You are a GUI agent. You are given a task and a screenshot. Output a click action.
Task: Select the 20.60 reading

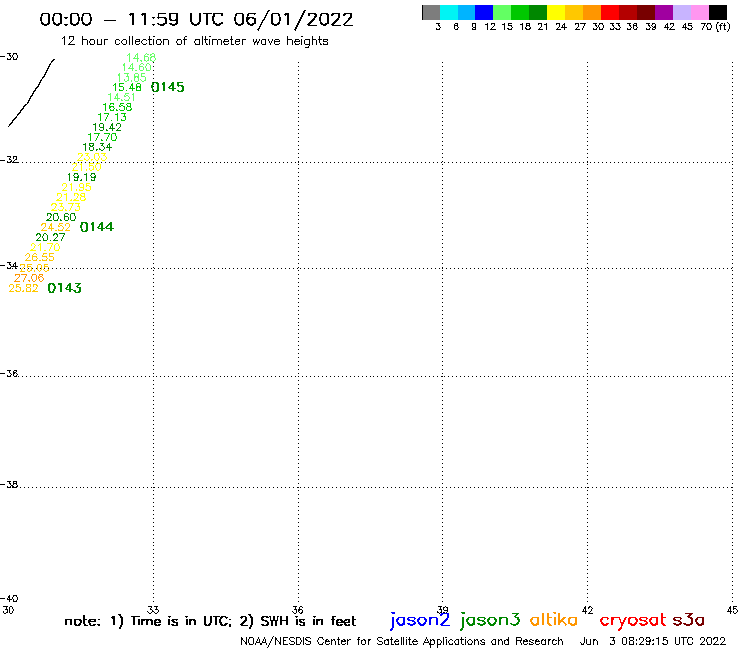[x=61, y=217]
